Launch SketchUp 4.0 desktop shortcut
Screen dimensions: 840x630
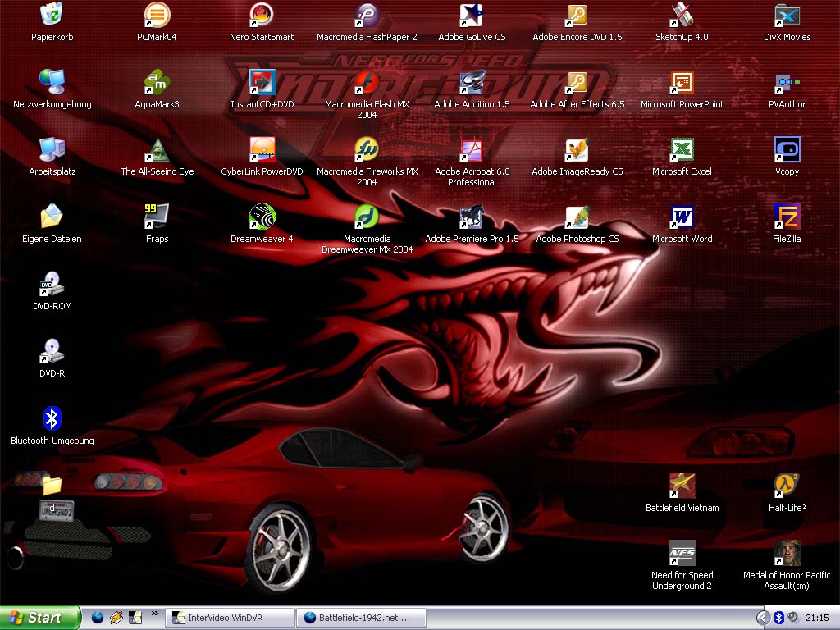click(x=682, y=15)
